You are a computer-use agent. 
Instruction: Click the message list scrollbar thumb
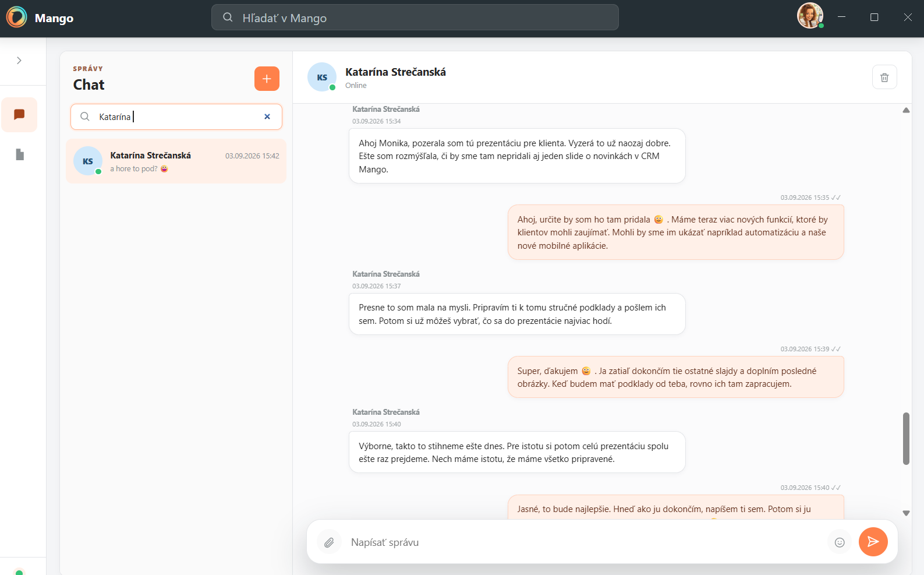tap(906, 439)
